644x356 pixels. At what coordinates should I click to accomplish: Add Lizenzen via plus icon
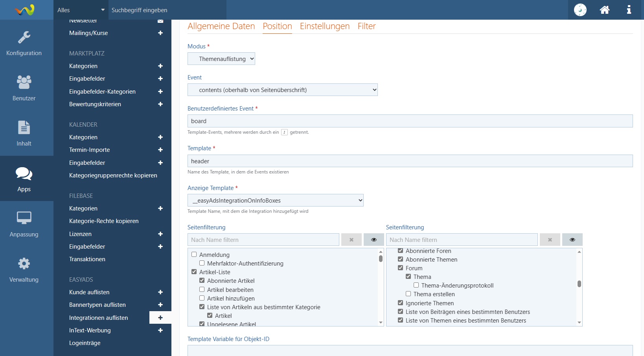160,234
